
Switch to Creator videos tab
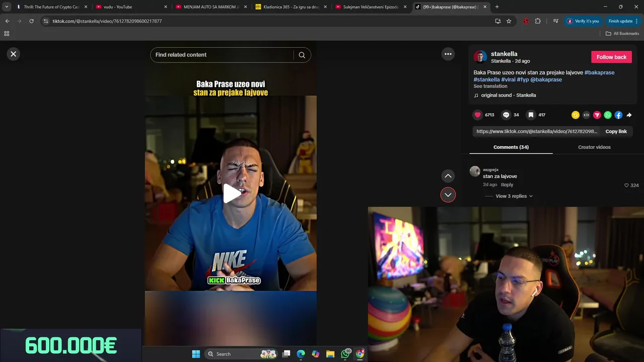(x=594, y=147)
